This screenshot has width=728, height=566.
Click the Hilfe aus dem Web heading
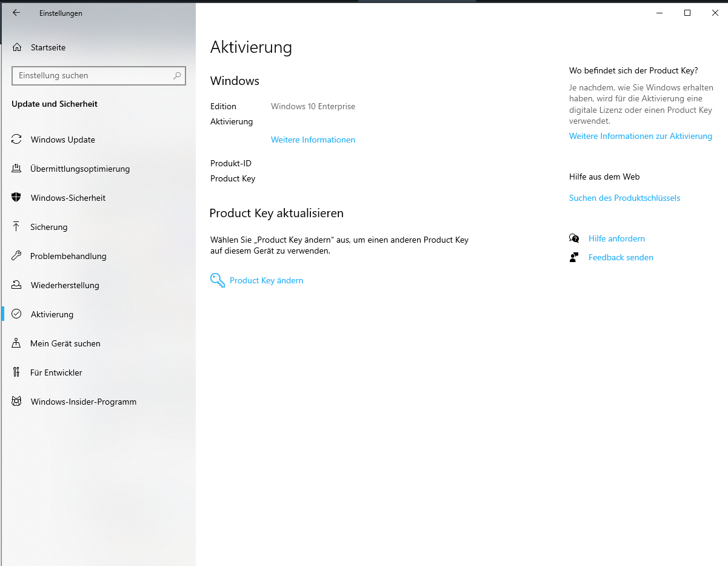click(x=604, y=177)
